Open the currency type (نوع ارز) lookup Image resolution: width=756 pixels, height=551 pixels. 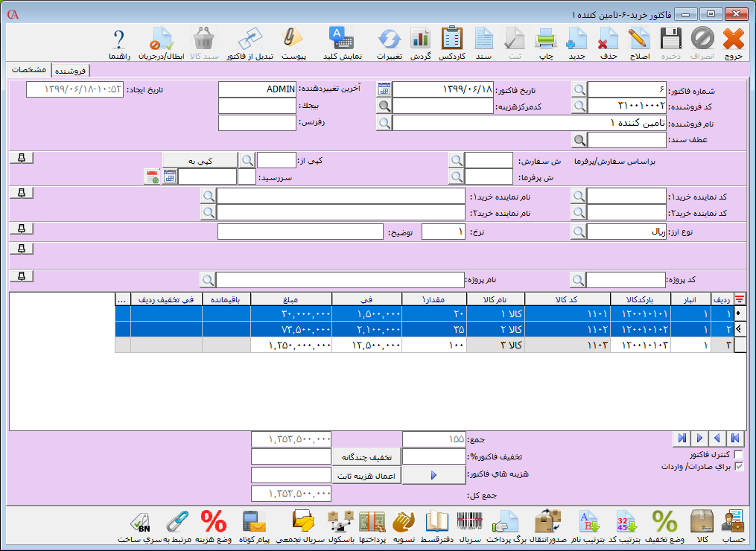pyautogui.click(x=579, y=232)
